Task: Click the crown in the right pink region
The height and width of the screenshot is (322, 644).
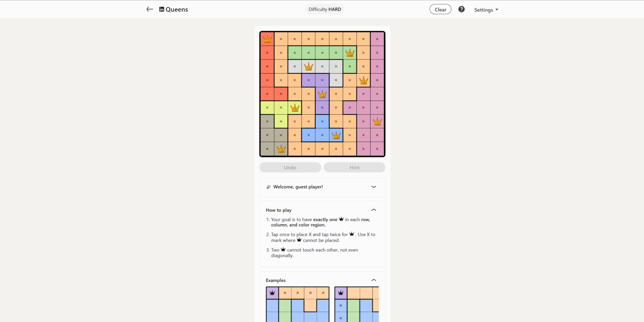Action: 377,121
